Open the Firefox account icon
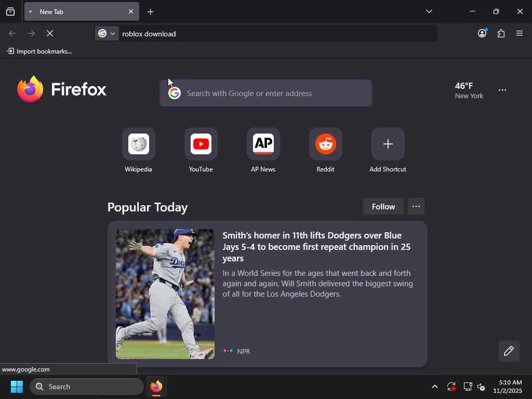Image resolution: width=532 pixels, height=399 pixels. pos(482,33)
